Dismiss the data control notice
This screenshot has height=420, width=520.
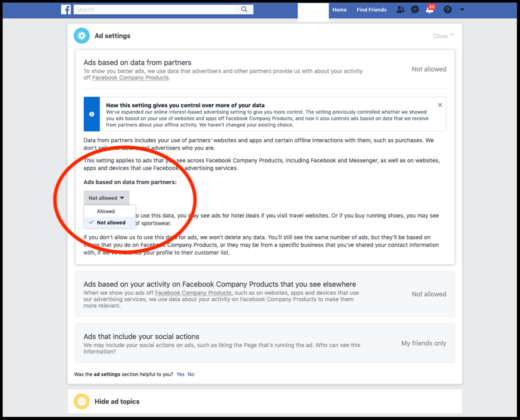point(440,105)
